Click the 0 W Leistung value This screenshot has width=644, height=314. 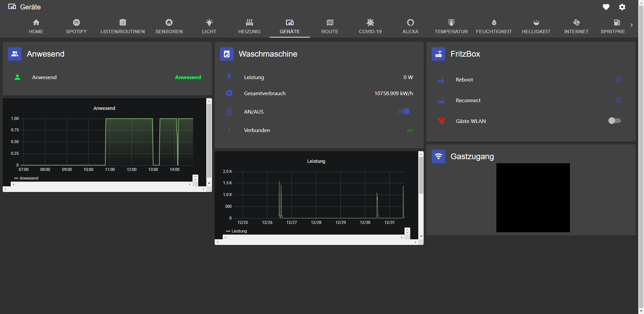(408, 77)
